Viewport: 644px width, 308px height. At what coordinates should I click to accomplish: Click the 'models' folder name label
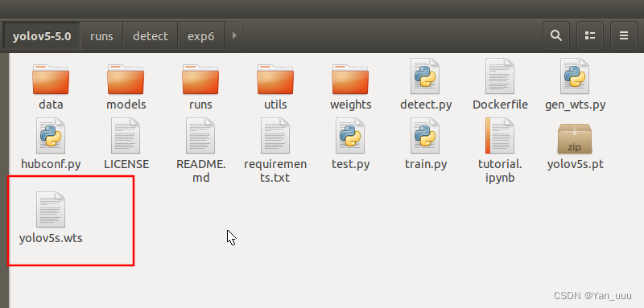pos(126,105)
